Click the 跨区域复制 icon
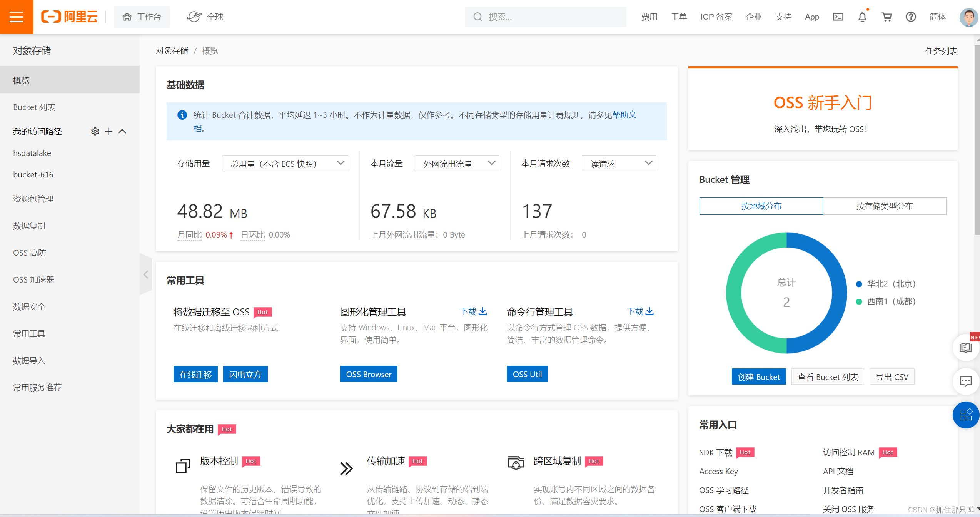Viewport: 980px width, 517px height. click(x=516, y=463)
